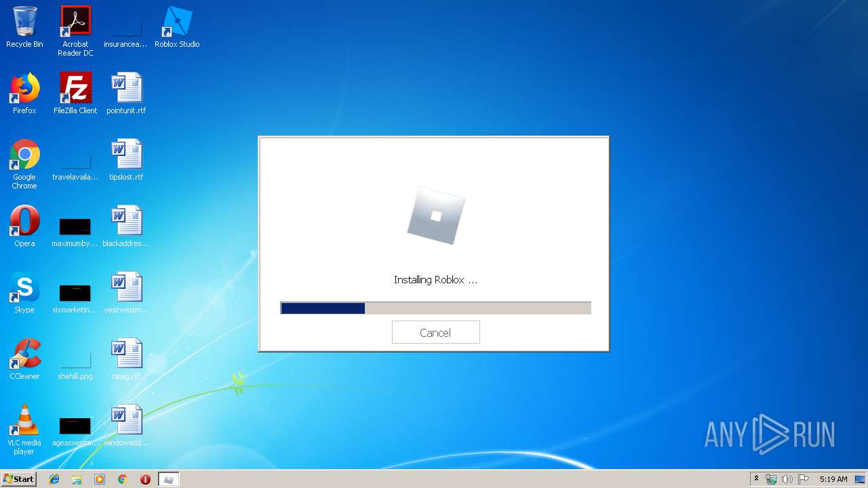This screenshot has height=488, width=868.
Task: Select the Firefox desktop shortcut
Action: pos(24,94)
